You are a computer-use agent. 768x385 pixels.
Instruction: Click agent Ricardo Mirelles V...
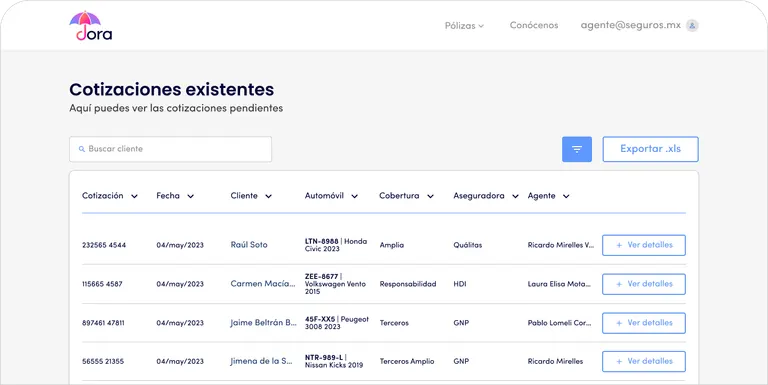pos(561,245)
